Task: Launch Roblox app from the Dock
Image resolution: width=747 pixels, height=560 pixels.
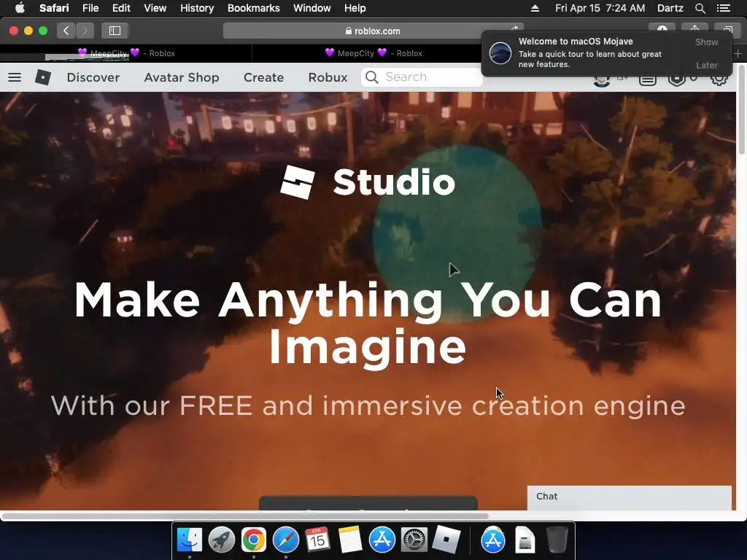Action: click(446, 540)
